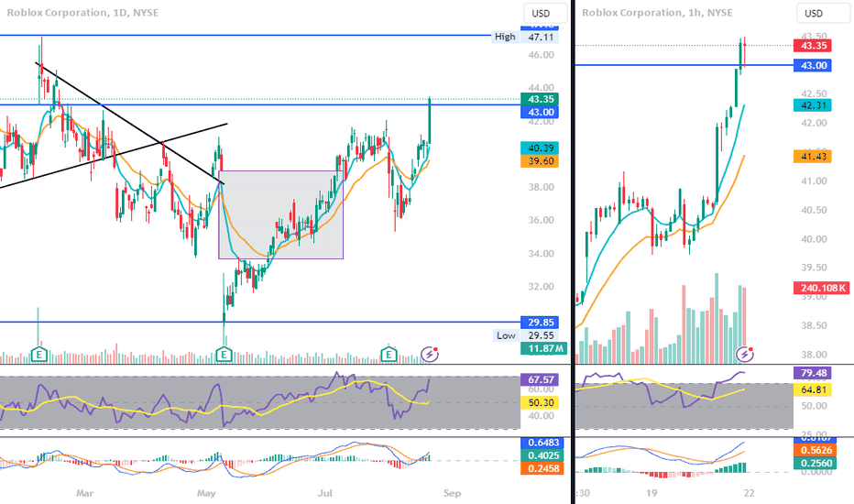The width and height of the screenshot is (854, 504).
Task: Click the 29.85 horizontal line label
Action: pyautogui.click(x=540, y=323)
